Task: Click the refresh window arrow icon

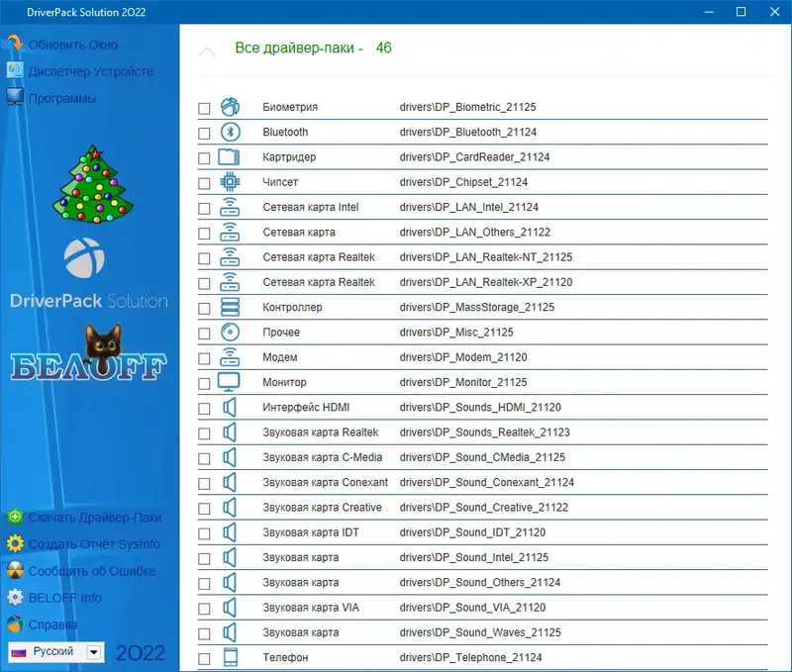Action: [15, 44]
